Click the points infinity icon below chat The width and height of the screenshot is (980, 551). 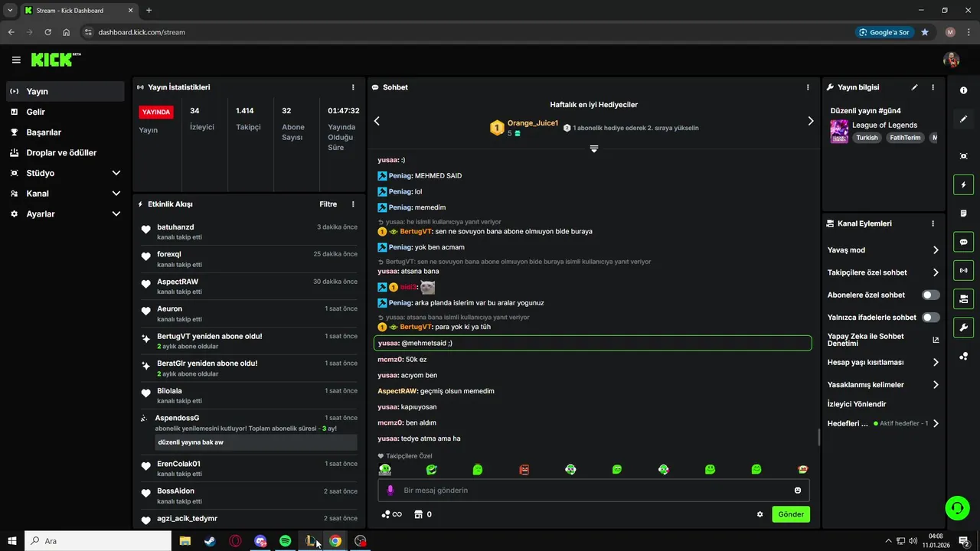point(391,514)
